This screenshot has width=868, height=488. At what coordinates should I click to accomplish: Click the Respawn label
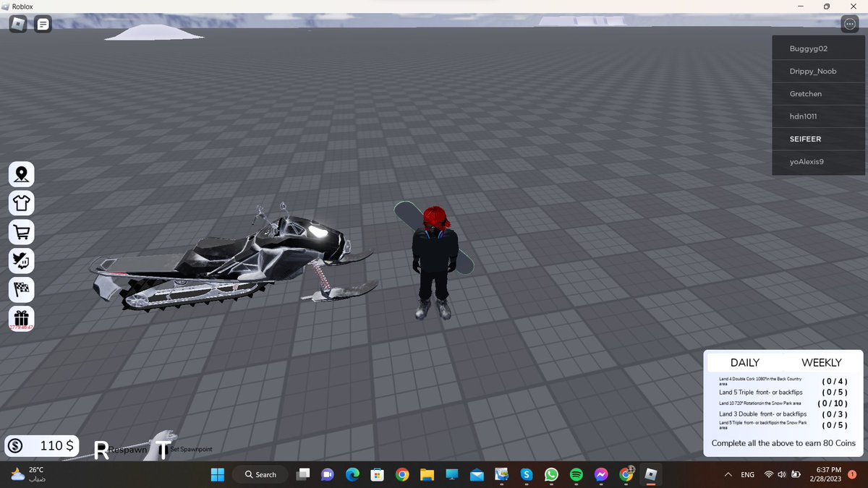tap(127, 450)
